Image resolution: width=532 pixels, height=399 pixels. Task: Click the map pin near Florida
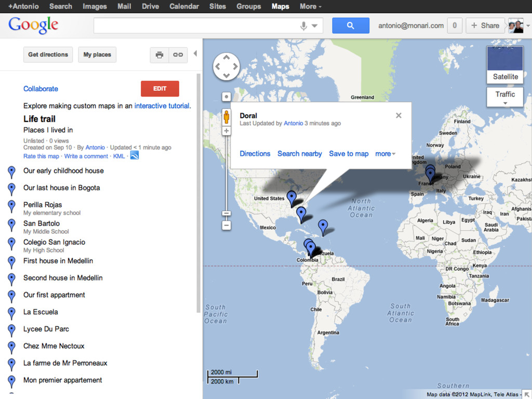[301, 215]
